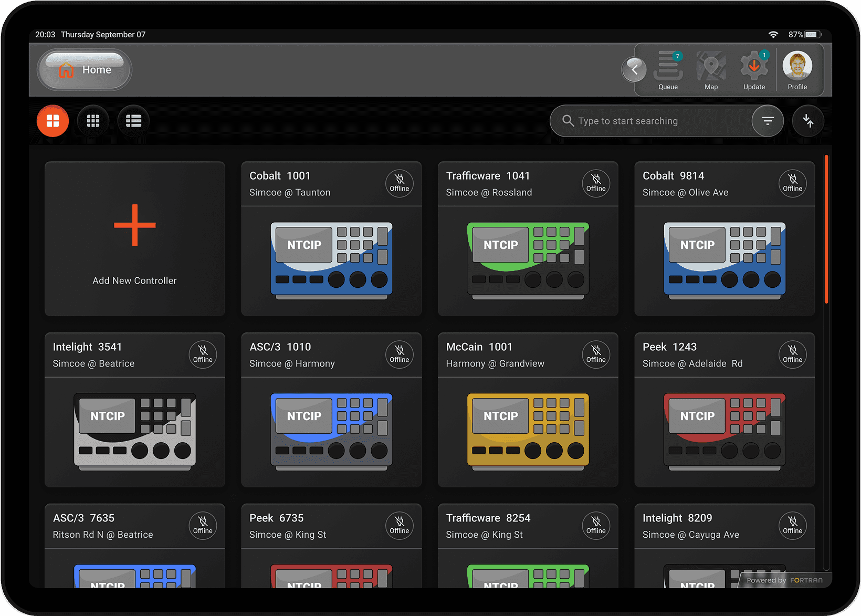This screenshot has width=861, height=616.
Task: Select the 'McCain 1001' card title
Action: (x=479, y=347)
